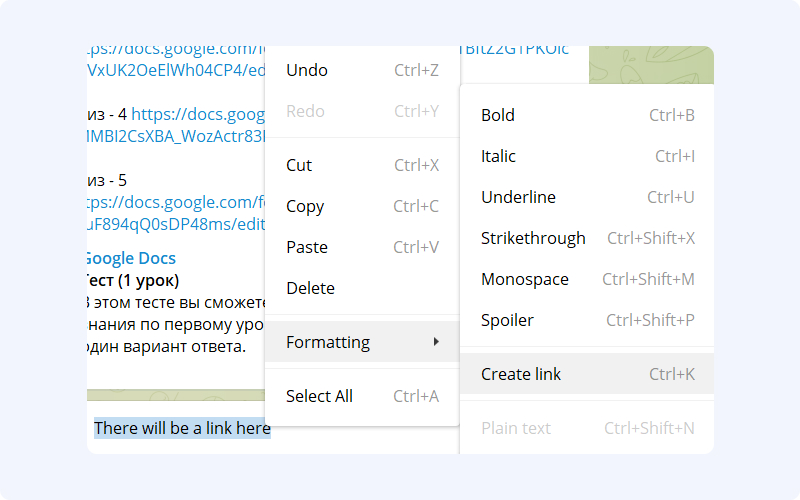Choose Copy in the context menu
The image size is (800, 500).
click(x=362, y=206)
